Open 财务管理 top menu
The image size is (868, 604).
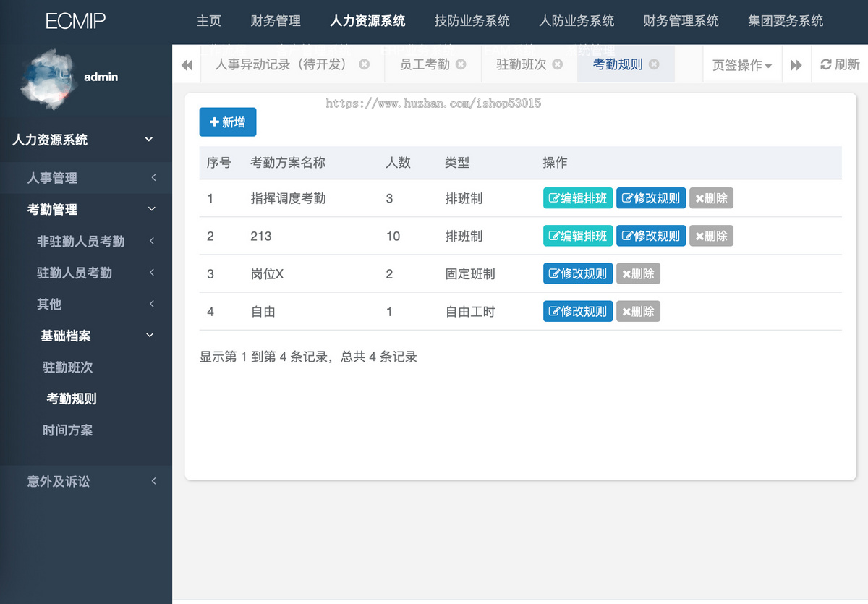[276, 21]
